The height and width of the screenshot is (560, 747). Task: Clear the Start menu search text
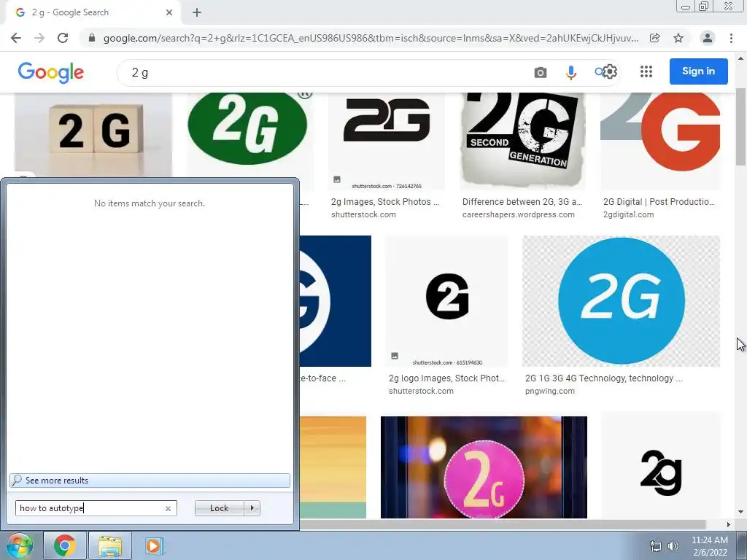168,508
